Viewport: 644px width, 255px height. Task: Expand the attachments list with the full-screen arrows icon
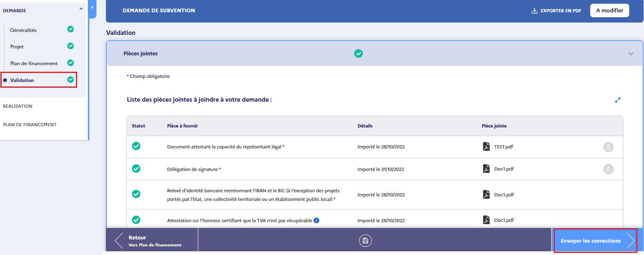(618, 100)
